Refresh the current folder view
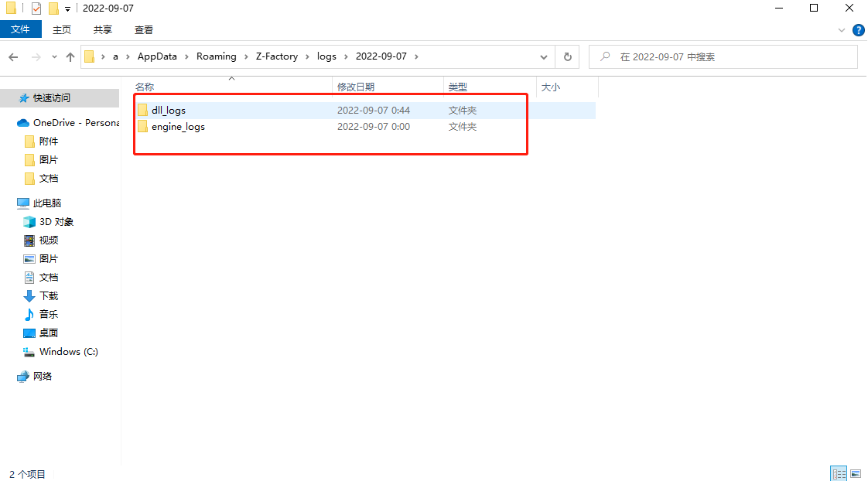Viewport: 868px width, 481px height. [x=567, y=57]
